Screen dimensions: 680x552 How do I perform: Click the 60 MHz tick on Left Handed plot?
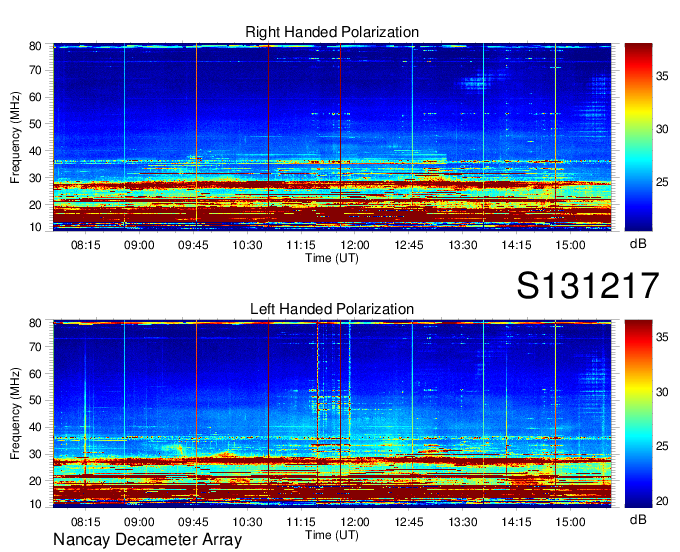(35, 374)
